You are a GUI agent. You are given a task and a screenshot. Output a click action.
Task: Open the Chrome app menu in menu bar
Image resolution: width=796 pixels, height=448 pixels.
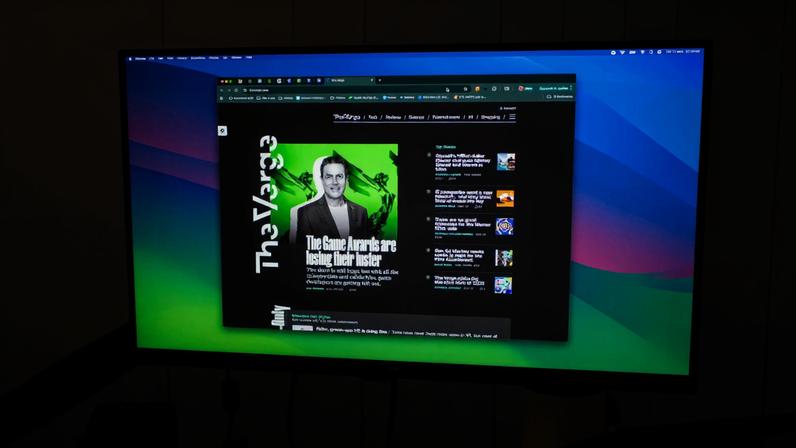[x=141, y=59]
